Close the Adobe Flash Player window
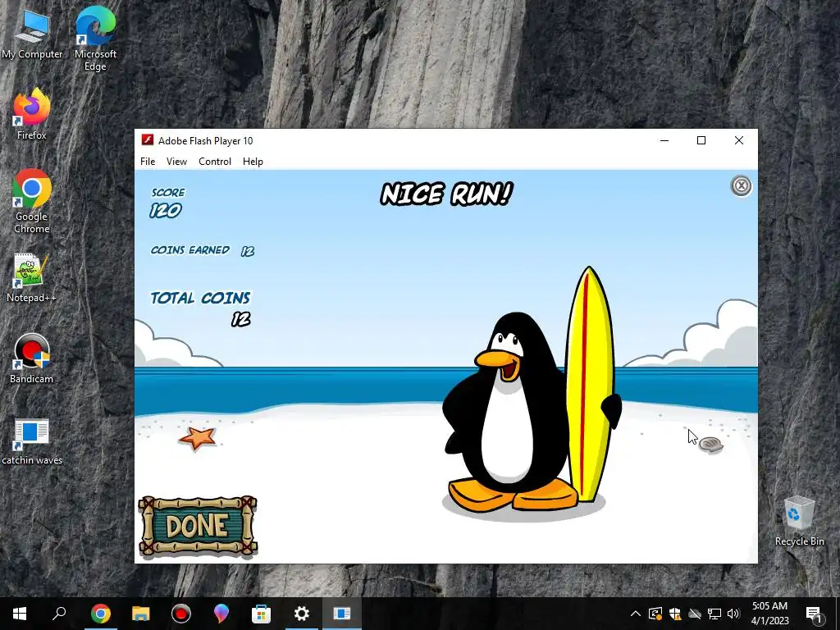Viewport: 840px width, 630px height. [x=739, y=140]
